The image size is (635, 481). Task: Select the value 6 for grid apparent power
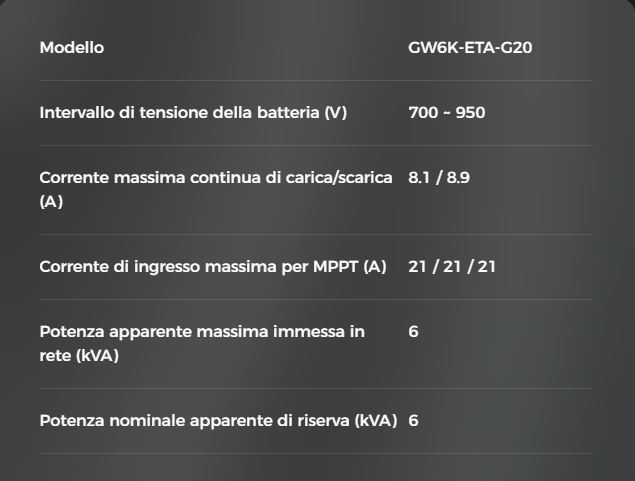414,332
